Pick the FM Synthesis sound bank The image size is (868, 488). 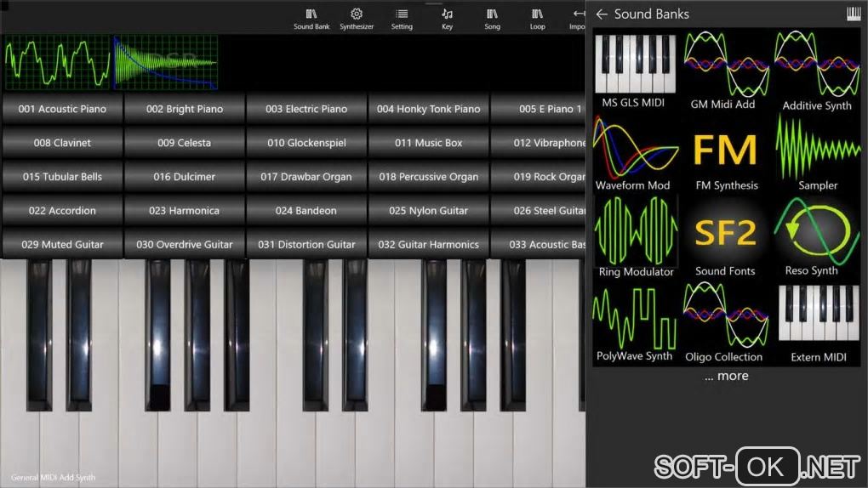coord(726,161)
